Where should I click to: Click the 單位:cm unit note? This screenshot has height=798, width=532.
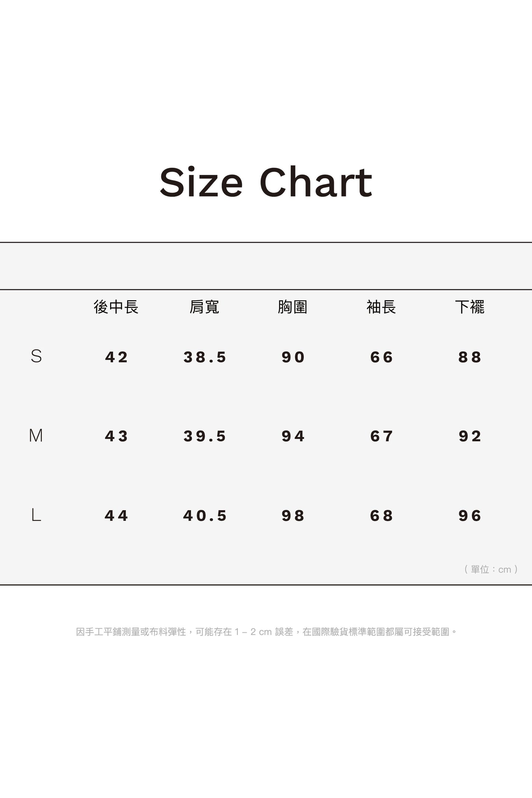click(491, 569)
